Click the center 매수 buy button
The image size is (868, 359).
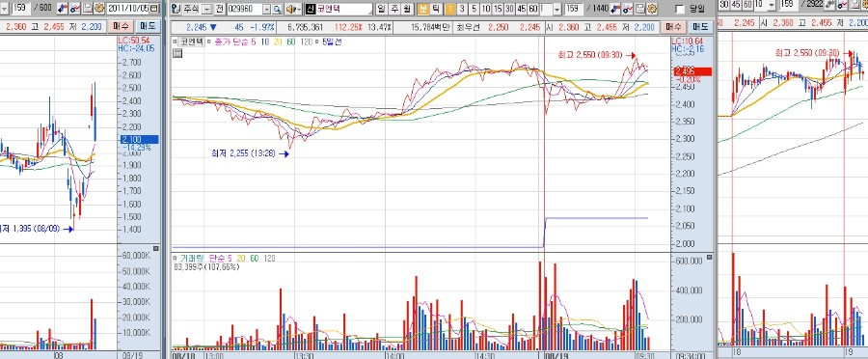674,27
